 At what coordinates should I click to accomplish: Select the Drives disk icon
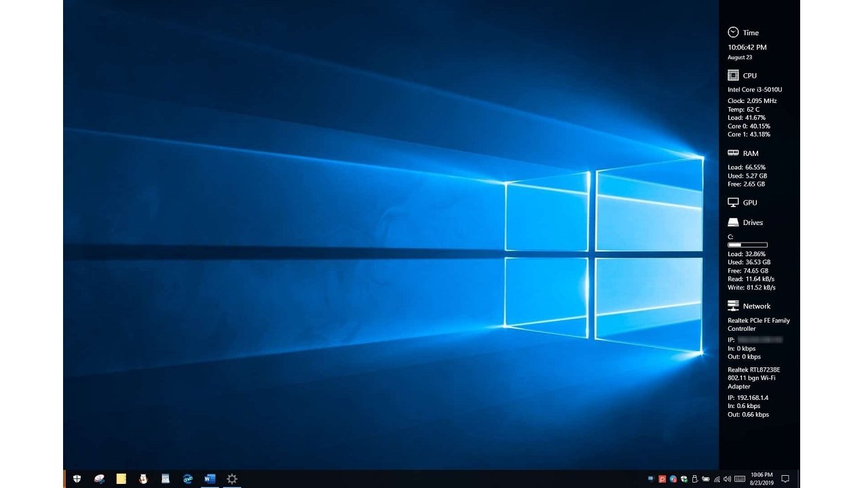pyautogui.click(x=733, y=222)
